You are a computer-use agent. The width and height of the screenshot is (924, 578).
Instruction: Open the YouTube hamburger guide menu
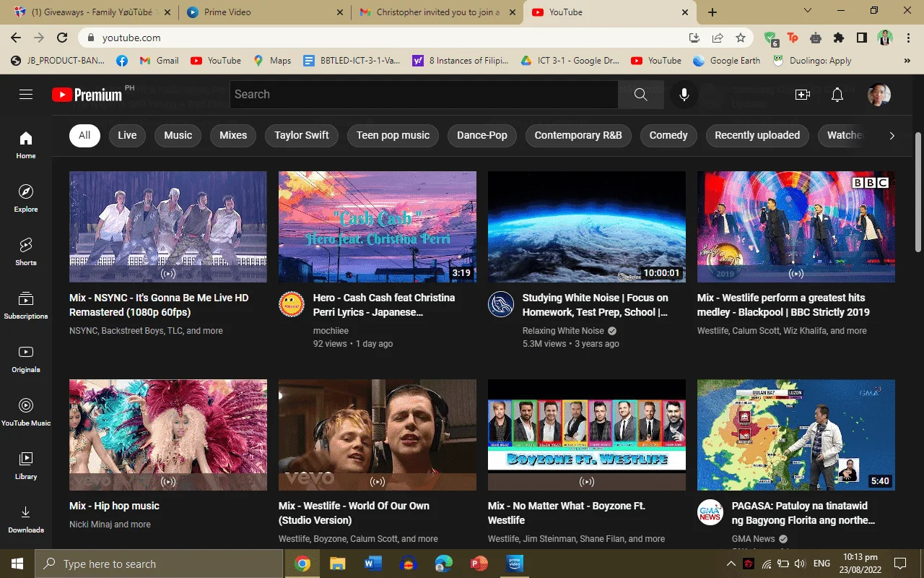[26, 95]
